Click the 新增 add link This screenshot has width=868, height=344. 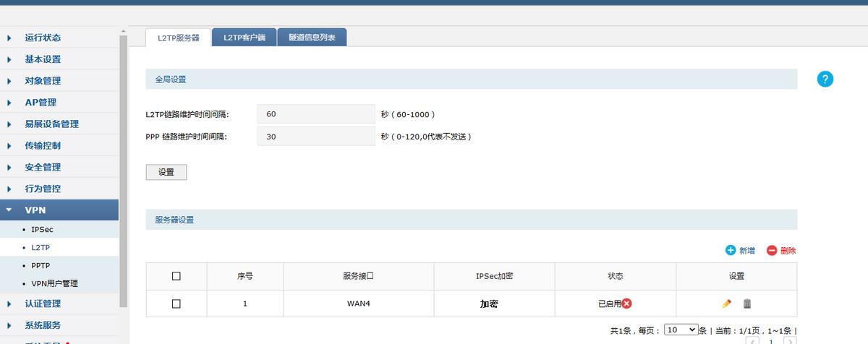747,251
